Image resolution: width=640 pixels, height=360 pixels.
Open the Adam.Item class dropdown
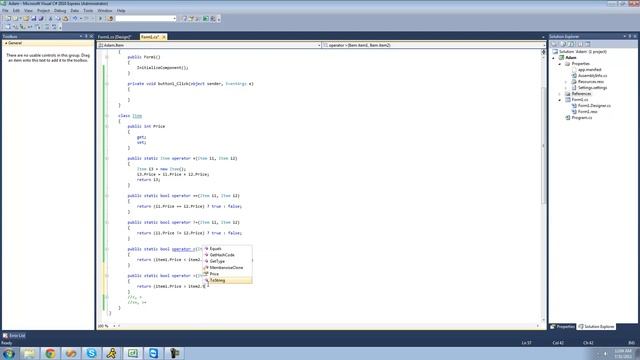tap(209, 45)
